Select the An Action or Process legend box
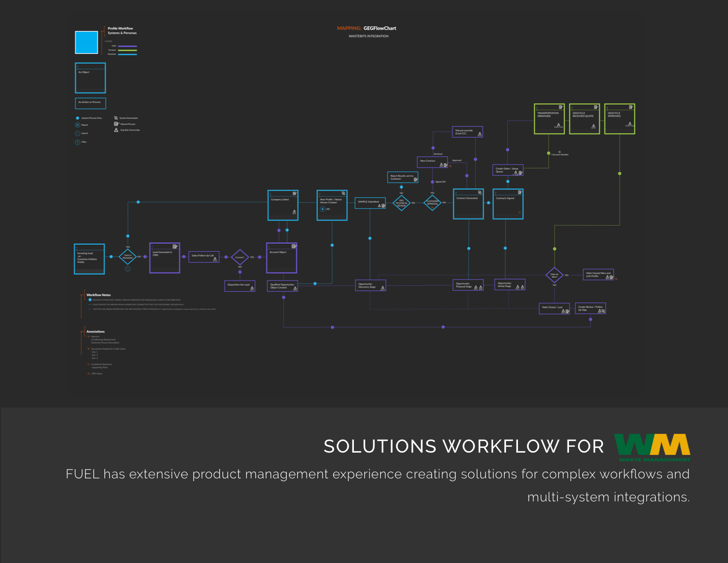 click(x=91, y=103)
